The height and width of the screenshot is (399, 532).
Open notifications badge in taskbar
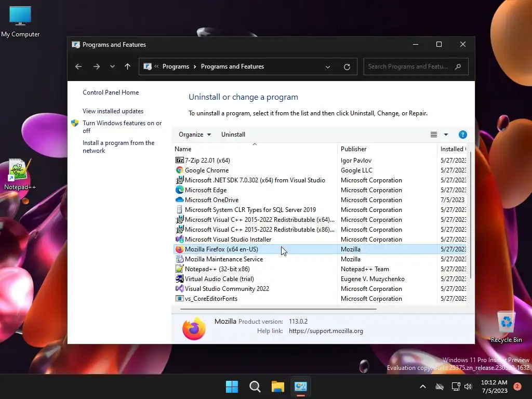pos(517,387)
